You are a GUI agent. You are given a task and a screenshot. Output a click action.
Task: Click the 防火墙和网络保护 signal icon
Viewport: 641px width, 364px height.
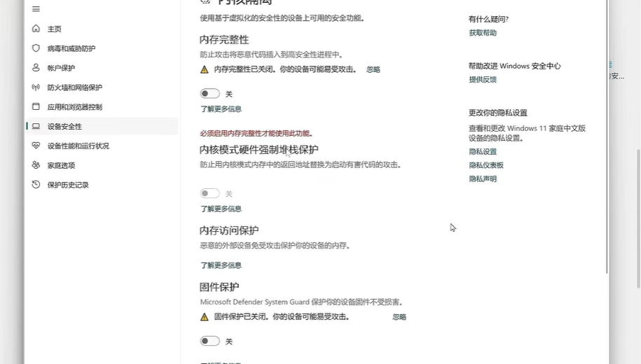36,87
